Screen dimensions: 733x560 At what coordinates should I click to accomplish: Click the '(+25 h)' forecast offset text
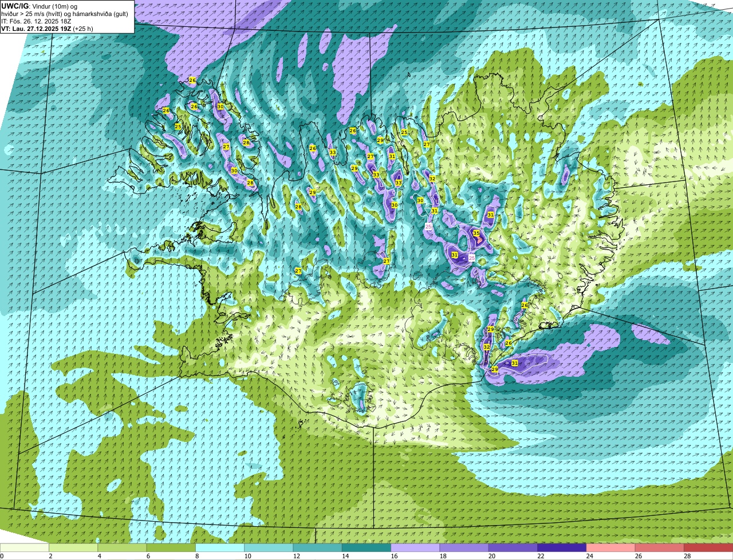pyautogui.click(x=83, y=29)
